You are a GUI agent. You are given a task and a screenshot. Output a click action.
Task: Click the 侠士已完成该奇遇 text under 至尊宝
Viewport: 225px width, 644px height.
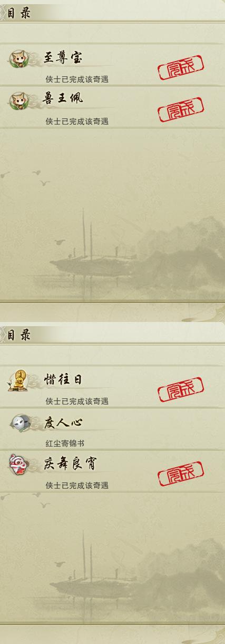(x=77, y=79)
